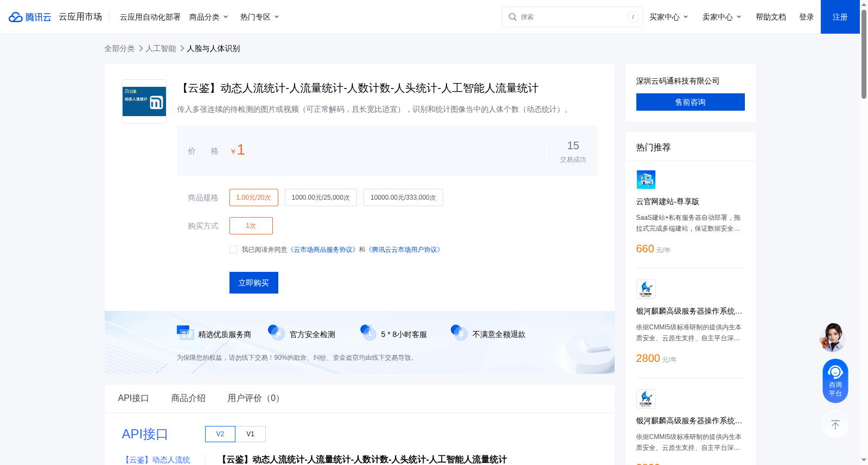Click the 售前咨询 button
Viewport: 868px width, 465px height.
coord(691,102)
